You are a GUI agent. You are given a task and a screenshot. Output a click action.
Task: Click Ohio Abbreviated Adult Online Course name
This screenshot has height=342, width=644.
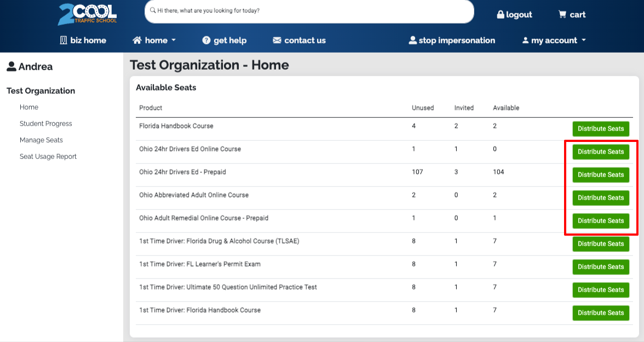point(194,195)
